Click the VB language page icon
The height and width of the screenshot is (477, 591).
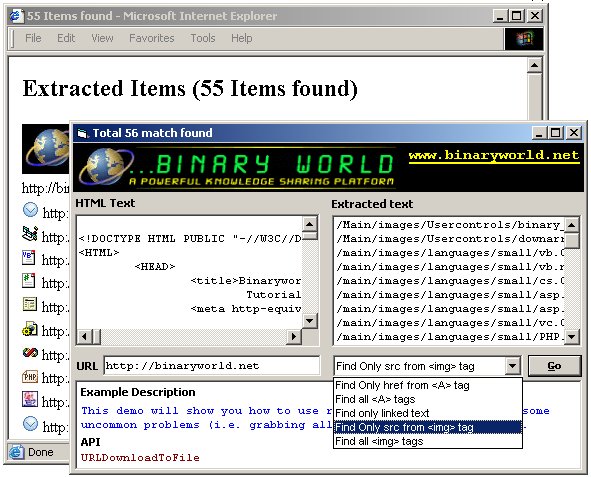point(29,257)
